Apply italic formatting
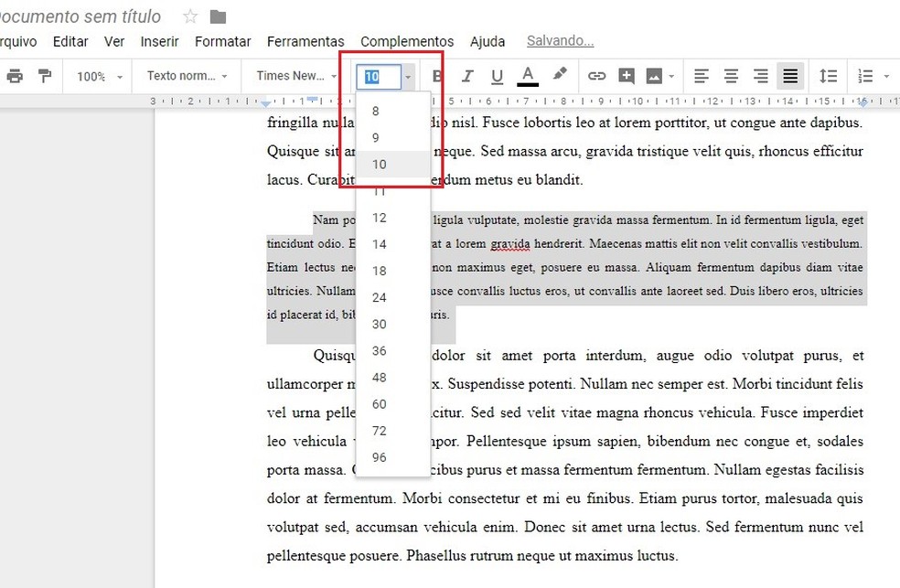900x588 pixels. [467, 76]
